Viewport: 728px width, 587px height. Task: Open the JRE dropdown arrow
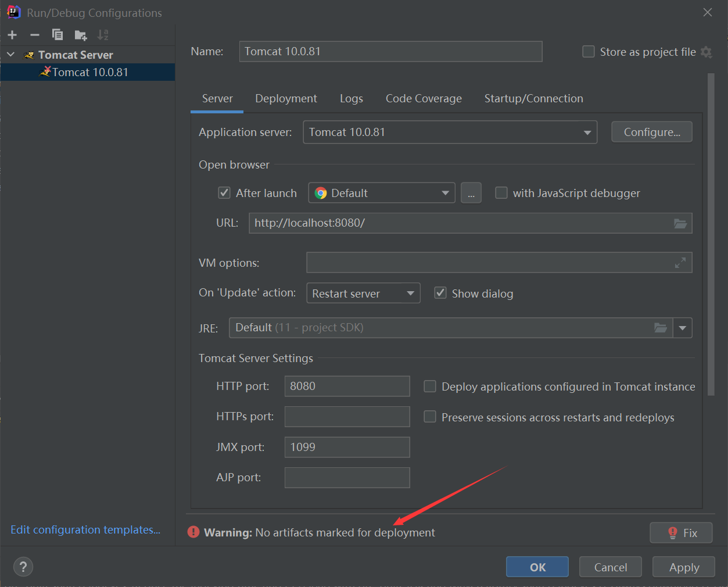tap(683, 328)
